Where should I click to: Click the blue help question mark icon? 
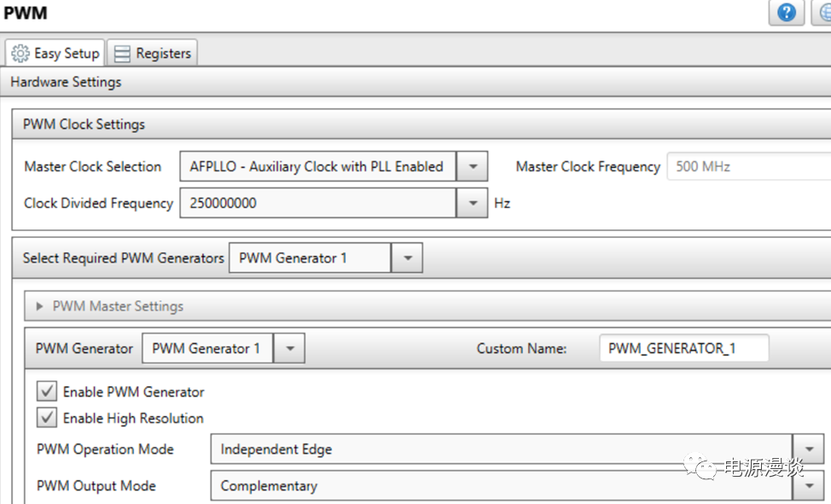pos(786,13)
